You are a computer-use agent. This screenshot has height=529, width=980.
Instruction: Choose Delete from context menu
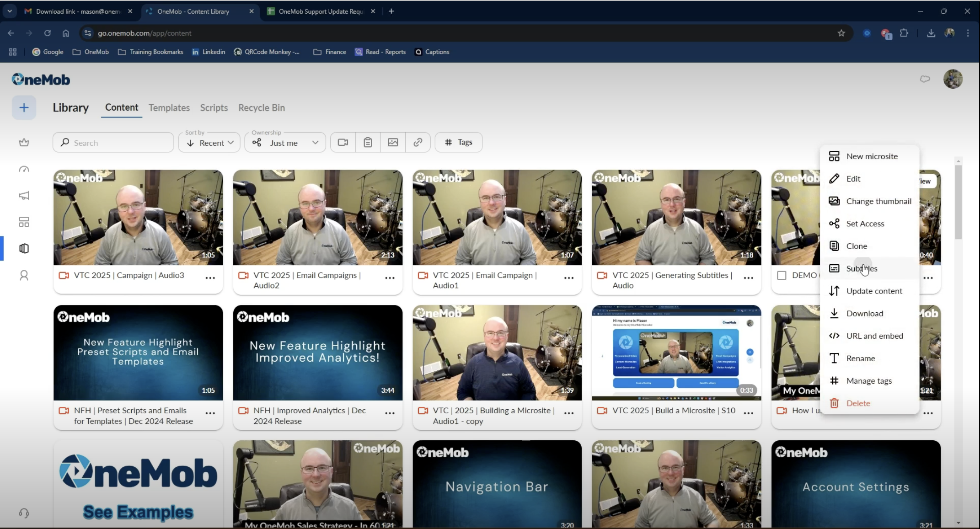pos(869,403)
